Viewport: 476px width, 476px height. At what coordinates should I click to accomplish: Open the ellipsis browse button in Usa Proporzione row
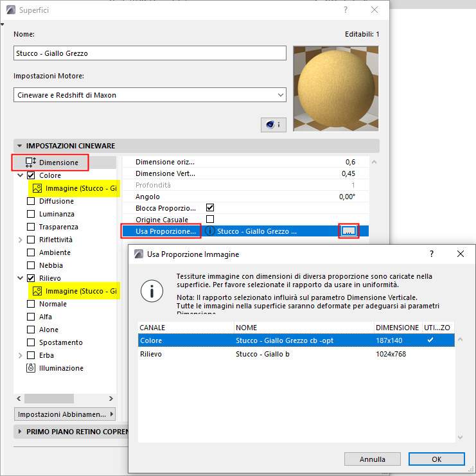[x=349, y=231]
